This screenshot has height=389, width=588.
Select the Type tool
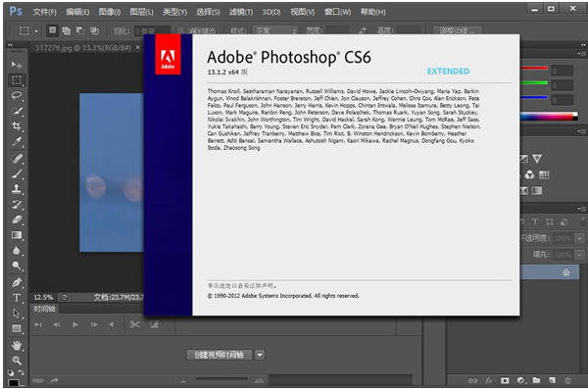(x=17, y=298)
